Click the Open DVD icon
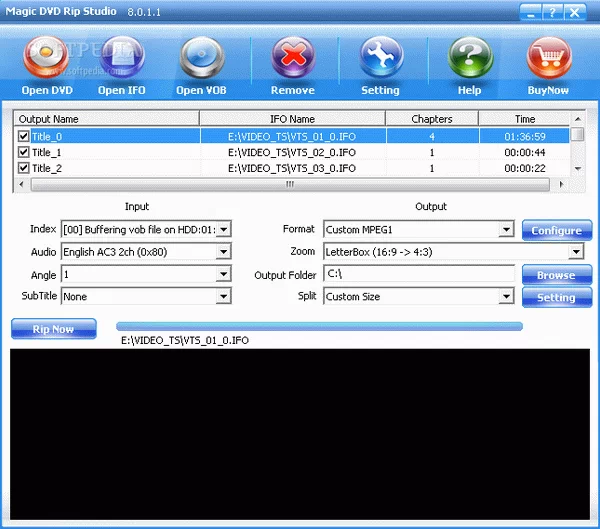600x529 pixels. pos(48,59)
